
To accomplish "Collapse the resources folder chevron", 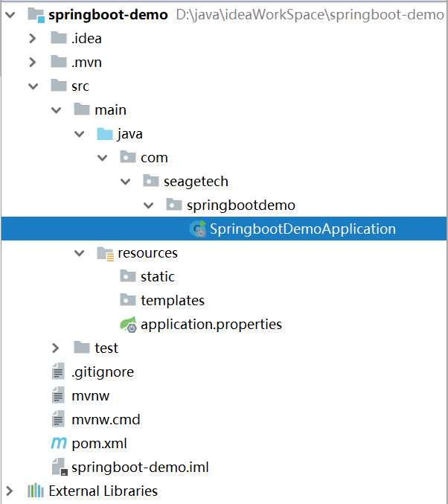I will 79,253.
